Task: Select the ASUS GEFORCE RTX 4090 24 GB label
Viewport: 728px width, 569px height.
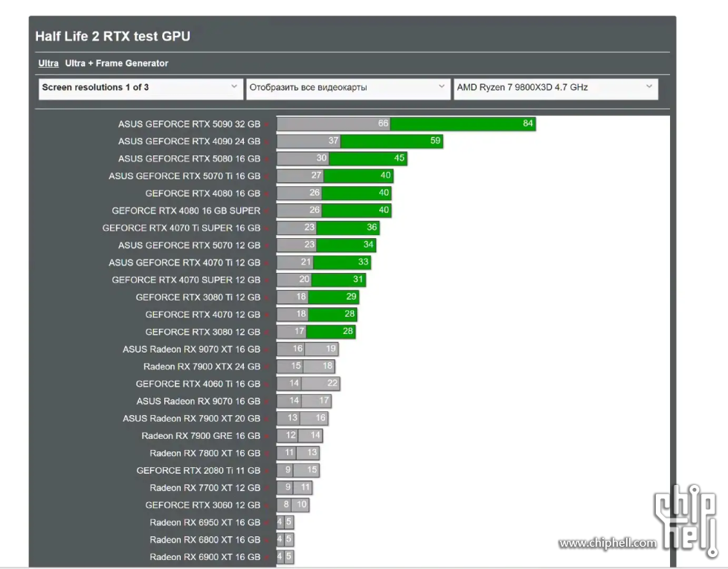Action: [x=189, y=141]
